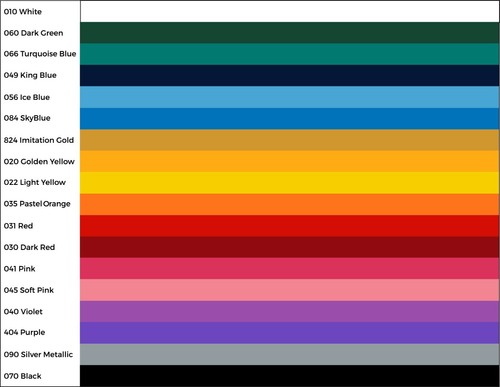Choose the 066 Turquoise Blue swatch
500x387 pixels.
point(289,54)
